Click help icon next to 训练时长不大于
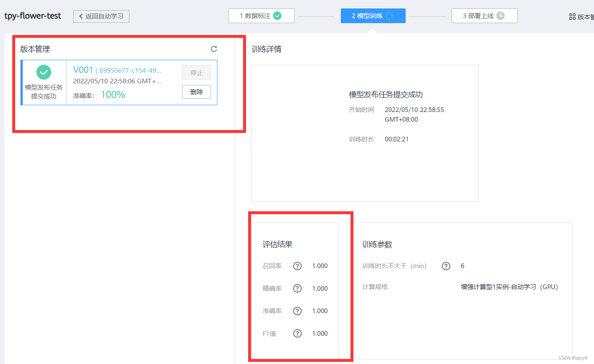Image resolution: width=594 pixels, height=364 pixels. point(446,266)
